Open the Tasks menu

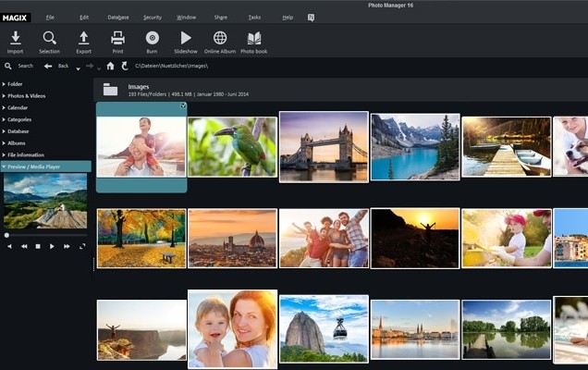pyautogui.click(x=254, y=18)
